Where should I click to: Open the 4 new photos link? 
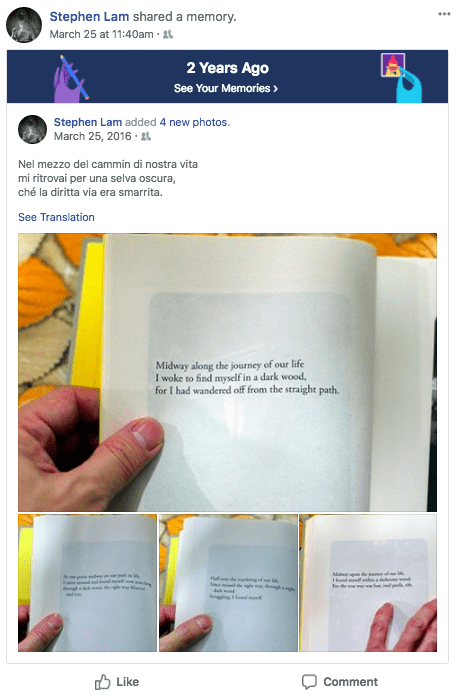coord(195,122)
